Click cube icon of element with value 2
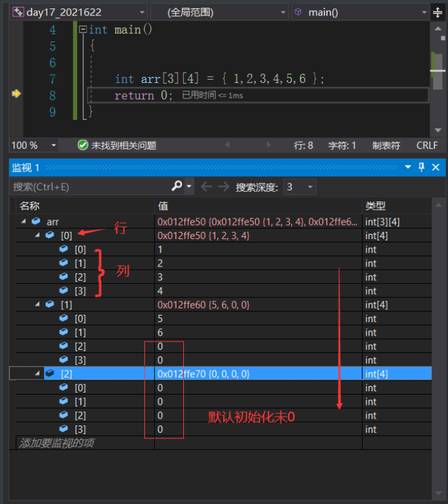The width and height of the screenshot is (448, 504). click(x=63, y=262)
